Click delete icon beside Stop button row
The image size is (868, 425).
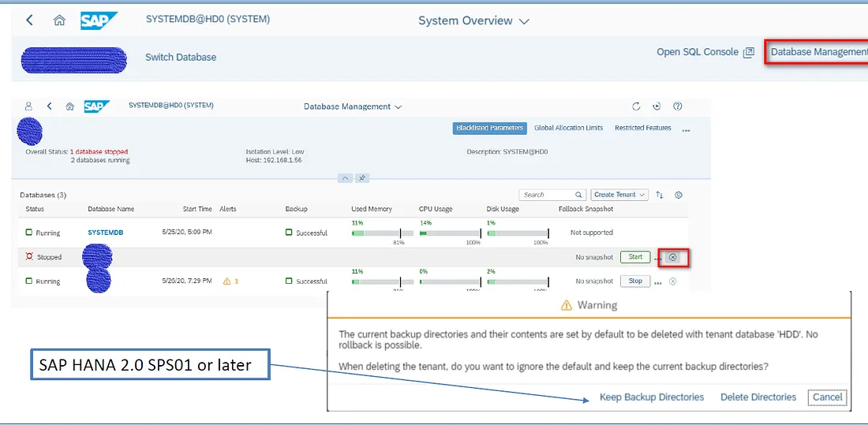(672, 281)
